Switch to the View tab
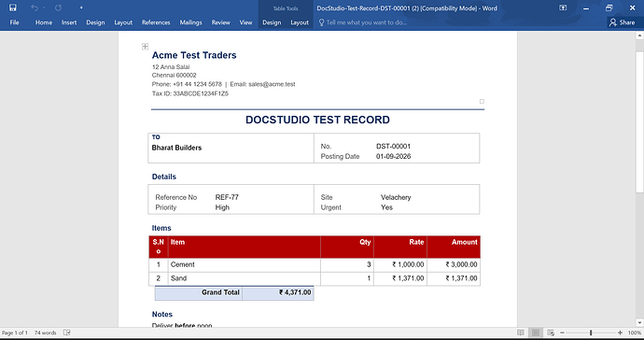This screenshot has width=644, height=340. coord(245,22)
